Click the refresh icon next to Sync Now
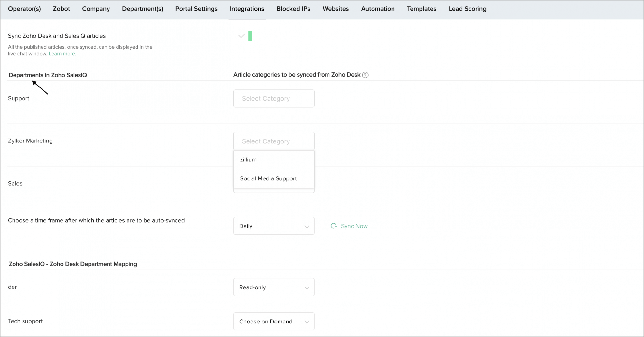The height and width of the screenshot is (337, 644). pos(334,226)
